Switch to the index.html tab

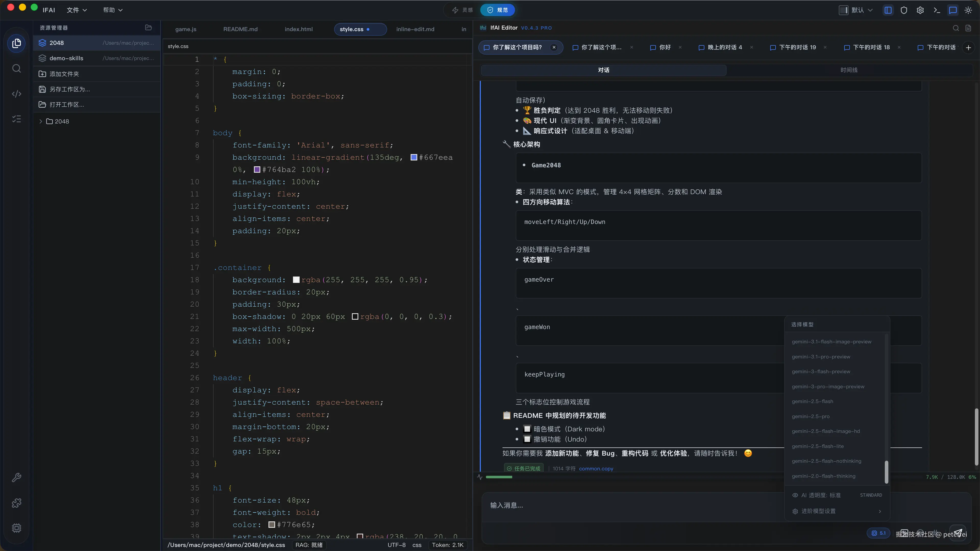point(299,29)
